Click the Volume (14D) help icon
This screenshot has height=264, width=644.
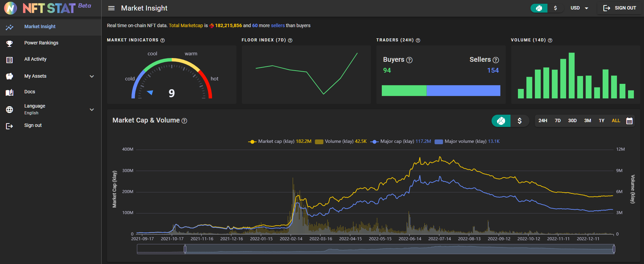coord(550,40)
